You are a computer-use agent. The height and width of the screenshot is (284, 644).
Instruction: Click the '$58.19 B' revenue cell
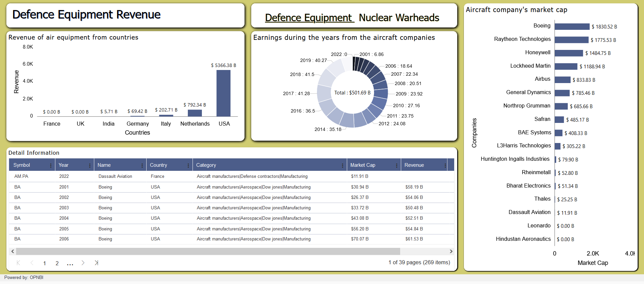click(x=414, y=187)
